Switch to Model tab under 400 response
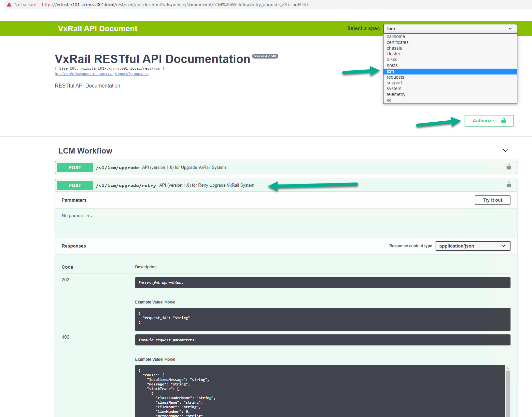Screen dimensions: 532x417 pyautogui.click(x=170, y=359)
